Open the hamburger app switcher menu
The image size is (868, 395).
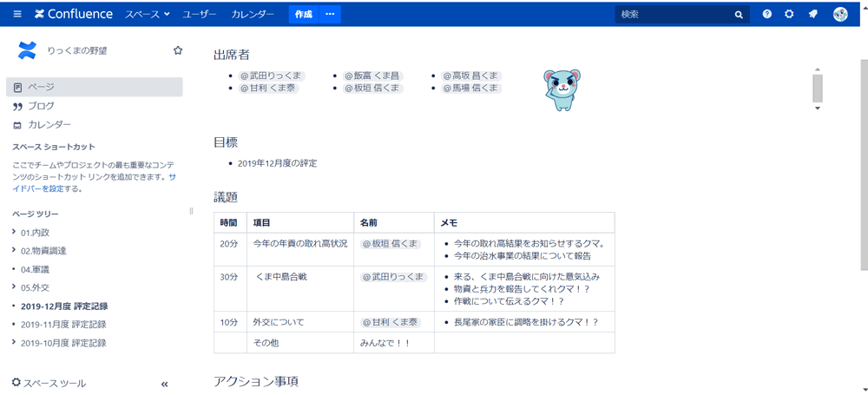pyautogui.click(x=17, y=14)
